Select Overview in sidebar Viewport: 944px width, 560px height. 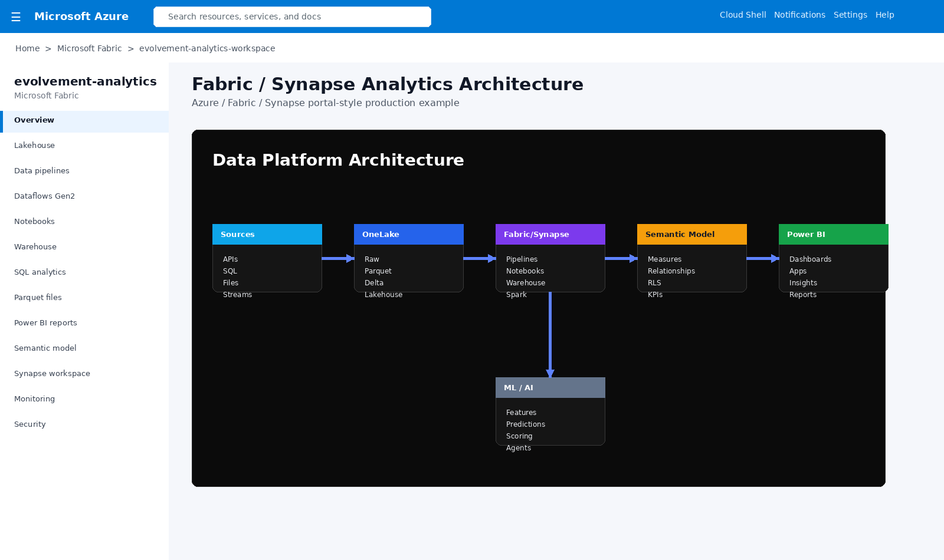pos(84,120)
